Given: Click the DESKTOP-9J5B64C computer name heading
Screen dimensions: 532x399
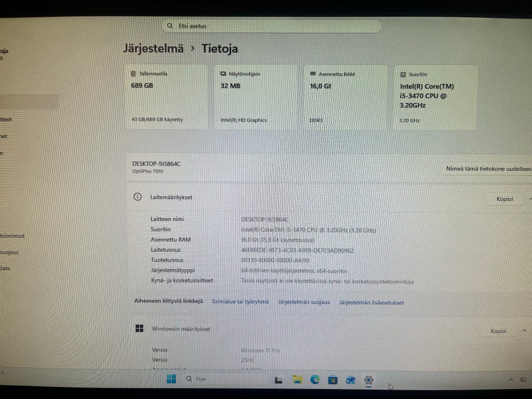Looking at the screenshot, I should point(156,163).
